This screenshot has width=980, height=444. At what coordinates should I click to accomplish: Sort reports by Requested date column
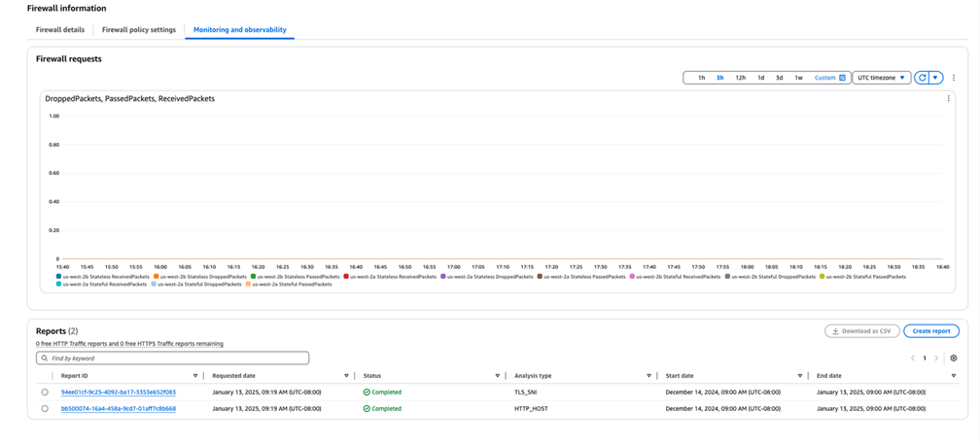[x=346, y=376]
